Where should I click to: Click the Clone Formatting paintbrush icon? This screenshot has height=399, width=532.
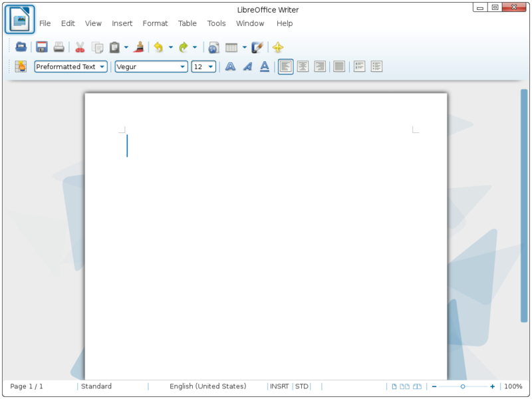(139, 47)
